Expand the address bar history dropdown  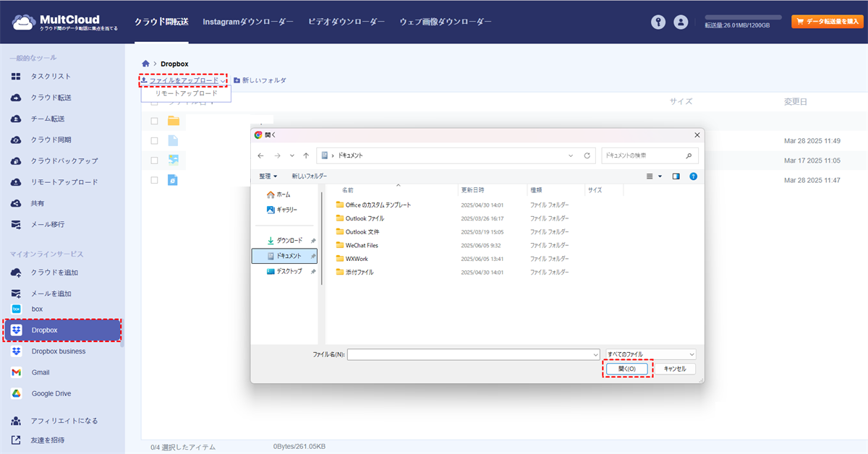click(x=571, y=155)
